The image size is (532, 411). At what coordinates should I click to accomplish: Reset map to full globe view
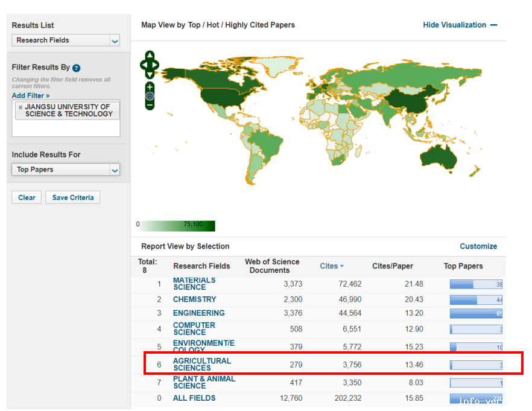pyautogui.click(x=150, y=96)
